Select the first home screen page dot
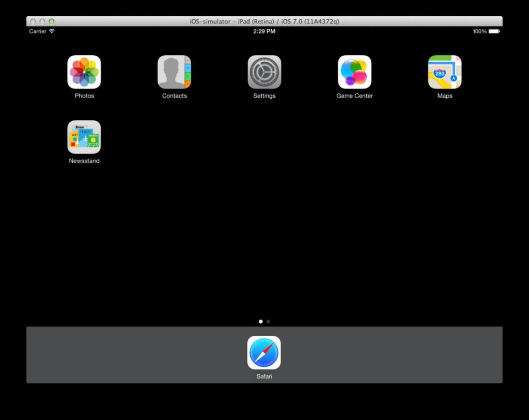This screenshot has height=420, width=529. [x=260, y=321]
